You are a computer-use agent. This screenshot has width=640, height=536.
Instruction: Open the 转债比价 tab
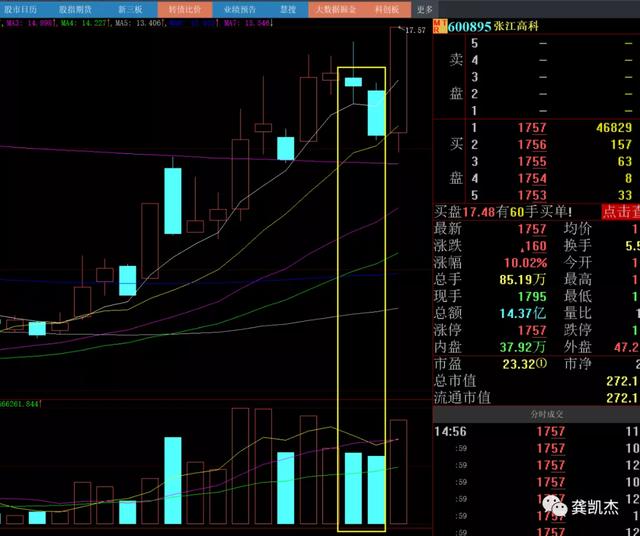[x=184, y=9]
